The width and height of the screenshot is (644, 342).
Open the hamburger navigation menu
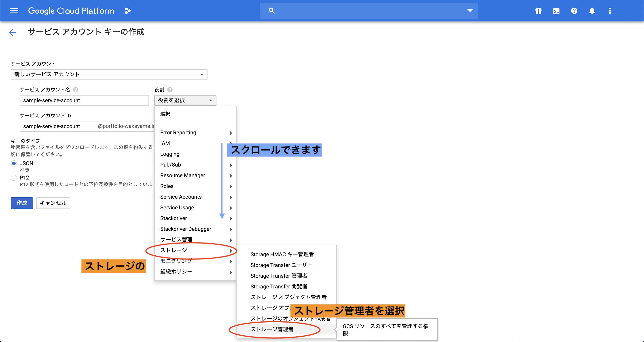coord(14,11)
